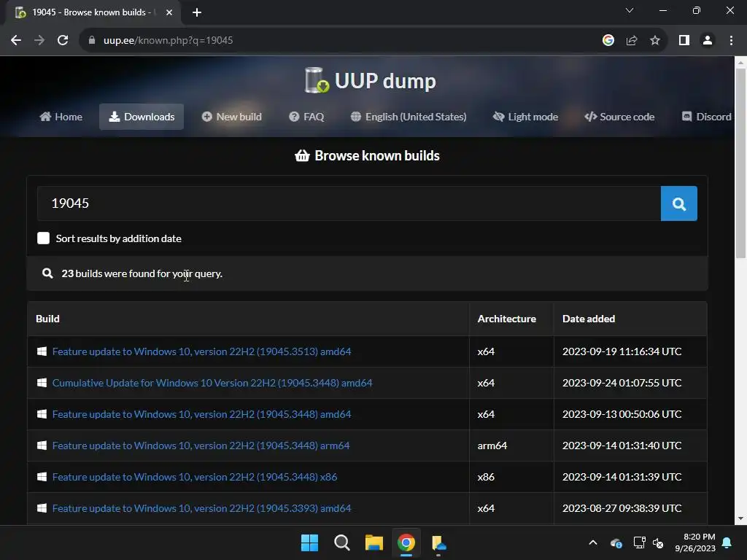This screenshot has height=560, width=747.
Task: Open Feature update 19045.3393 amd64 build
Action: point(201,508)
